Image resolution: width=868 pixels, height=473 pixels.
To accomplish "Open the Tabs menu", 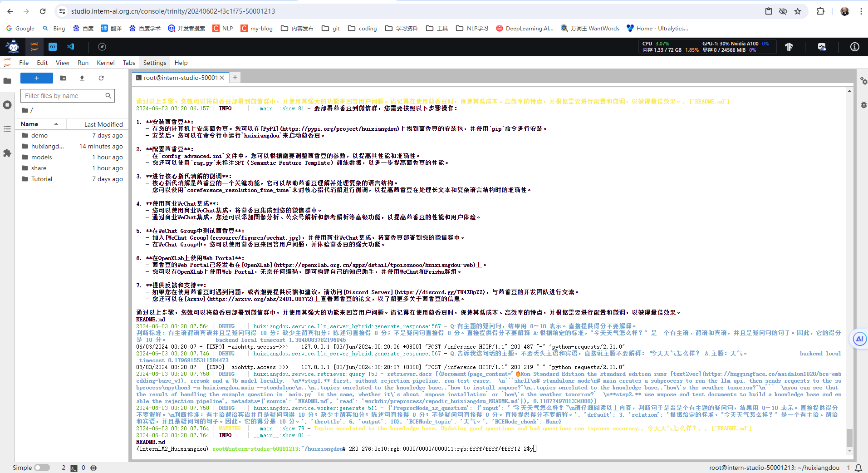I will pos(129,63).
